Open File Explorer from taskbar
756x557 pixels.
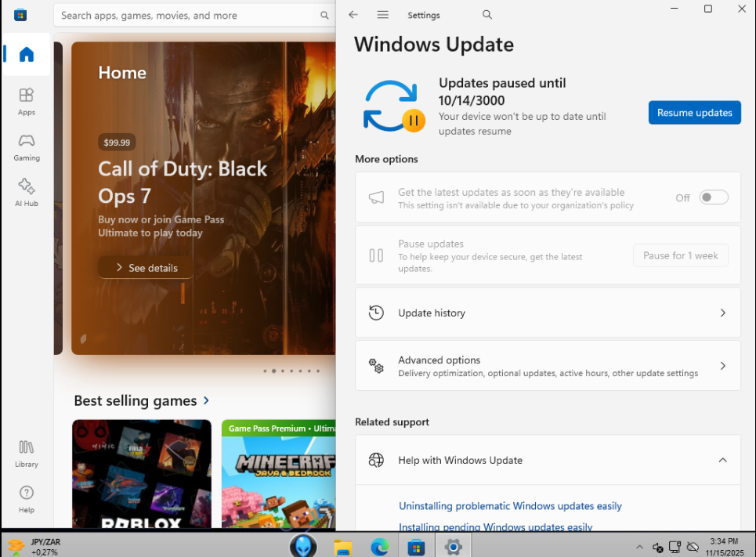pos(343,547)
